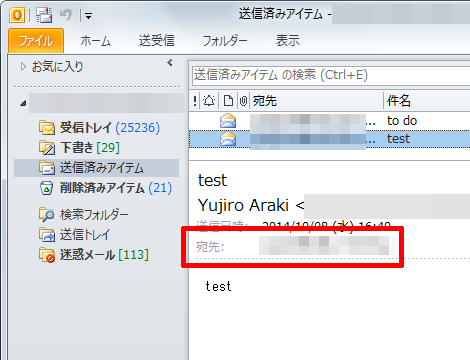
Task: Open the 下書き folder
Action: pyautogui.click(x=79, y=148)
